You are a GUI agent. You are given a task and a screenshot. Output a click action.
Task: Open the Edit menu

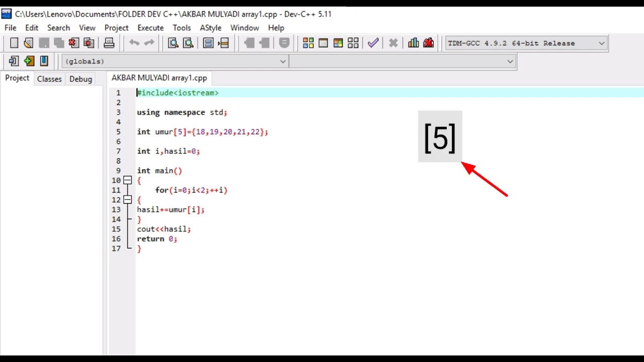[32, 28]
